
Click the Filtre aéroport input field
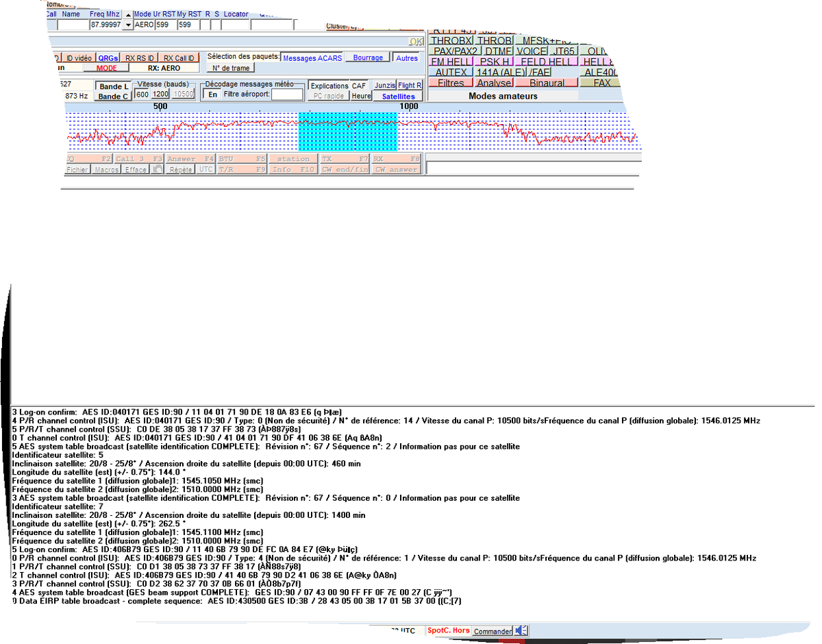(x=286, y=94)
